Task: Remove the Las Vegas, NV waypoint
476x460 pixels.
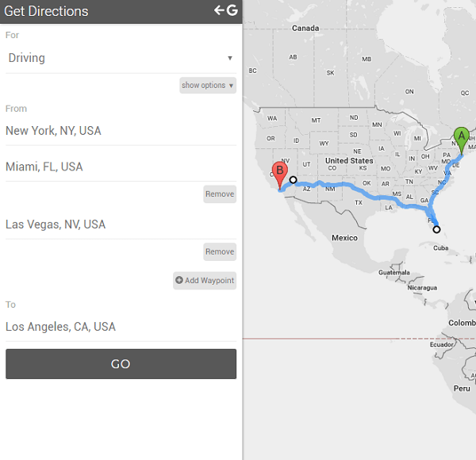Action: 220,251
